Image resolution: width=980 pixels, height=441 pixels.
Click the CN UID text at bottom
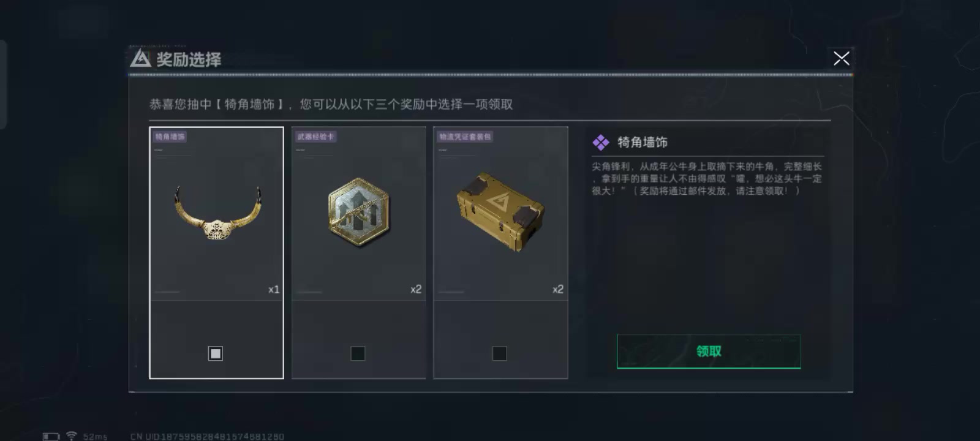point(207,437)
